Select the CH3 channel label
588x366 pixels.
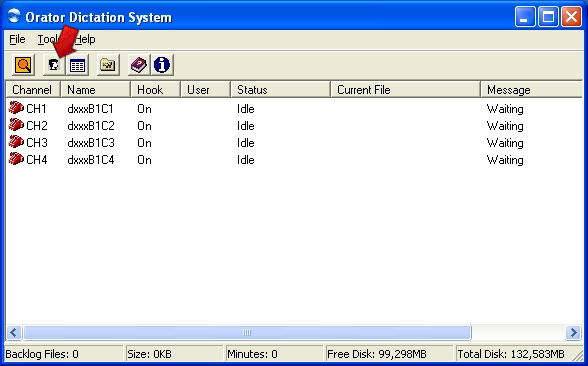coord(37,143)
